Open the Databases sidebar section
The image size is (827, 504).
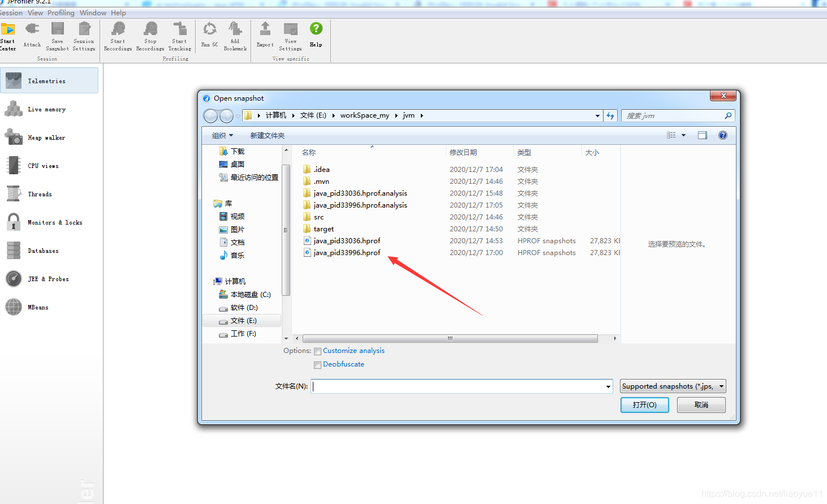click(x=49, y=251)
